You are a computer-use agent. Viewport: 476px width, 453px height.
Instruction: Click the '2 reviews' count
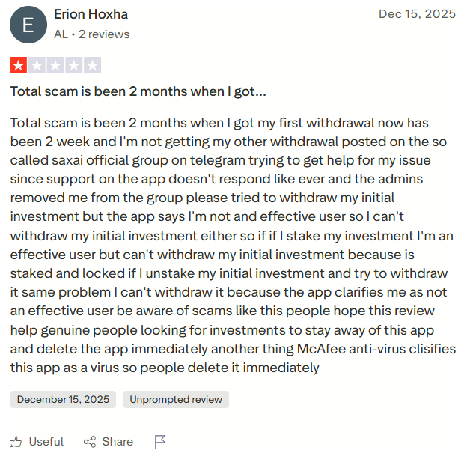coord(104,34)
